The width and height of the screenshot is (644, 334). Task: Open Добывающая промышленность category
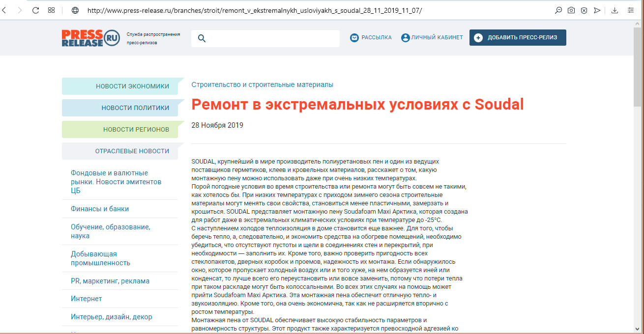click(x=100, y=258)
